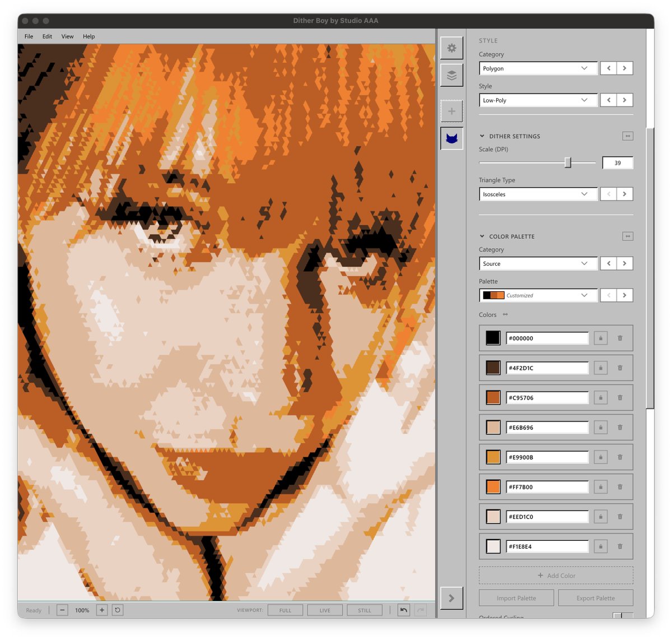Delete the #E6B696 color

[x=620, y=427]
